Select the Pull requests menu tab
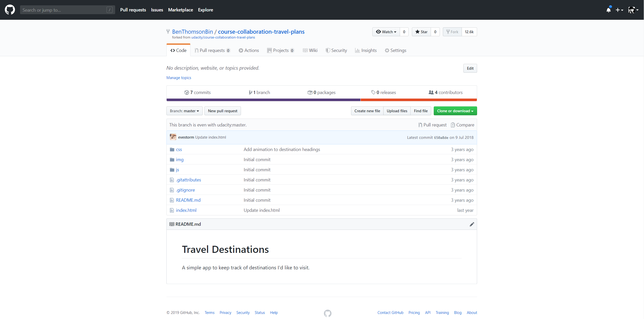 point(212,50)
